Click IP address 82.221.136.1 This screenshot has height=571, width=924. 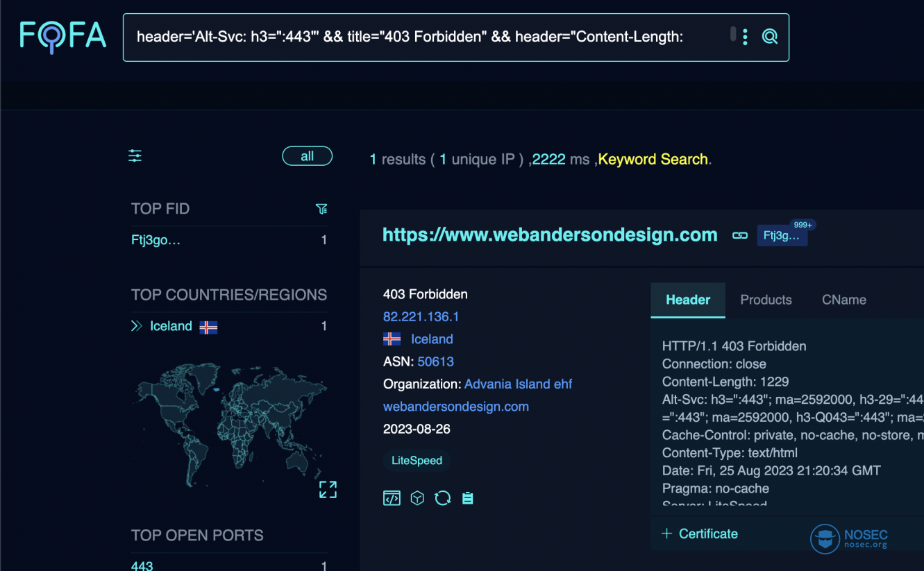click(x=421, y=316)
